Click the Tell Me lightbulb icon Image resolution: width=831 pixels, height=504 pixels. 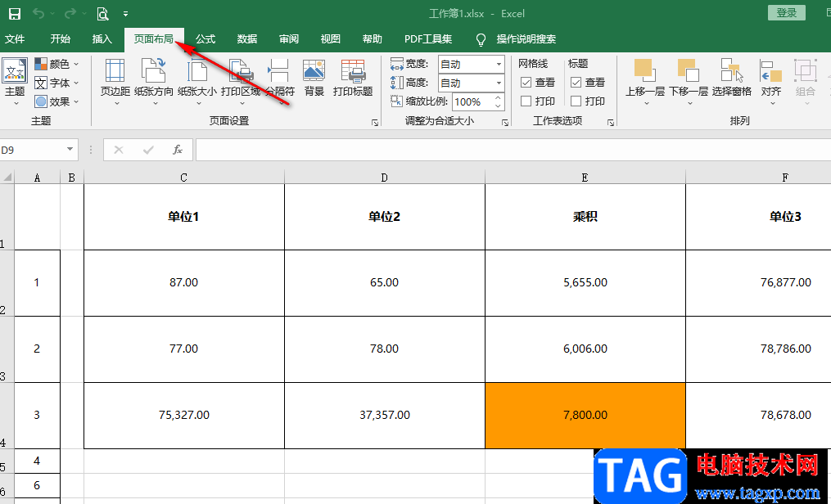tap(481, 39)
